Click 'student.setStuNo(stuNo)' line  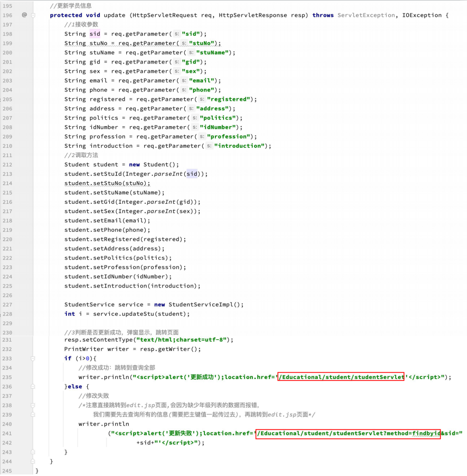tap(107, 183)
